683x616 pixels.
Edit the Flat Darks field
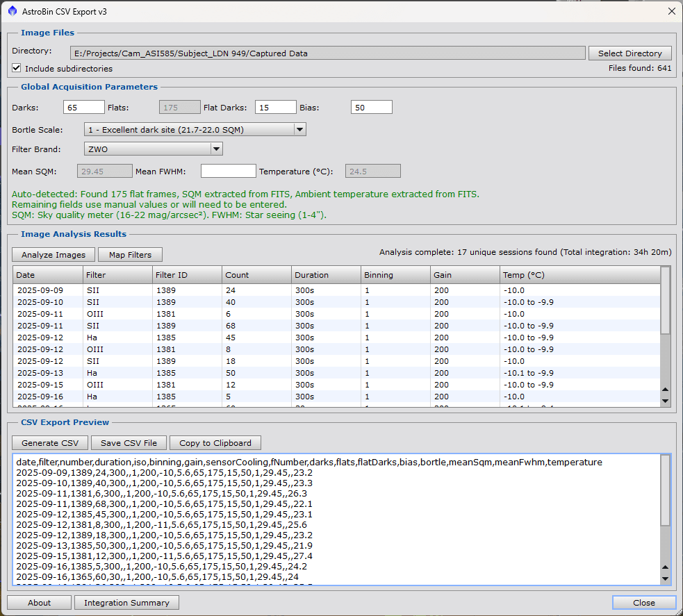275,107
